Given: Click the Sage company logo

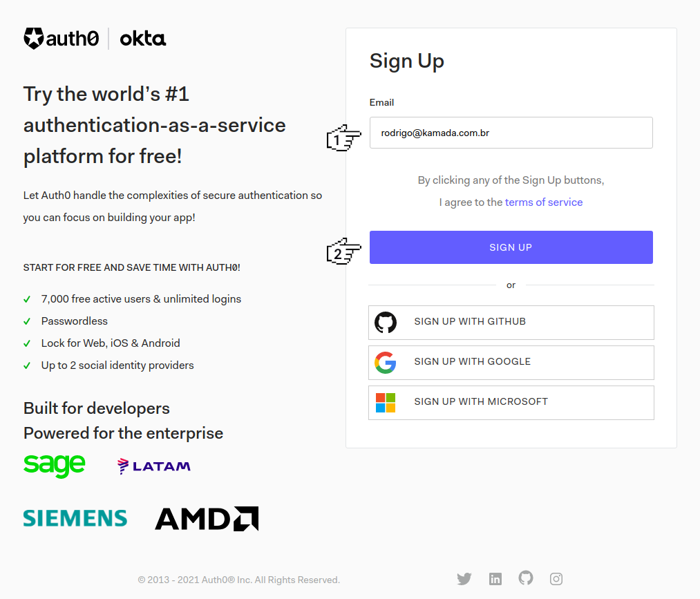Looking at the screenshot, I should (55, 466).
